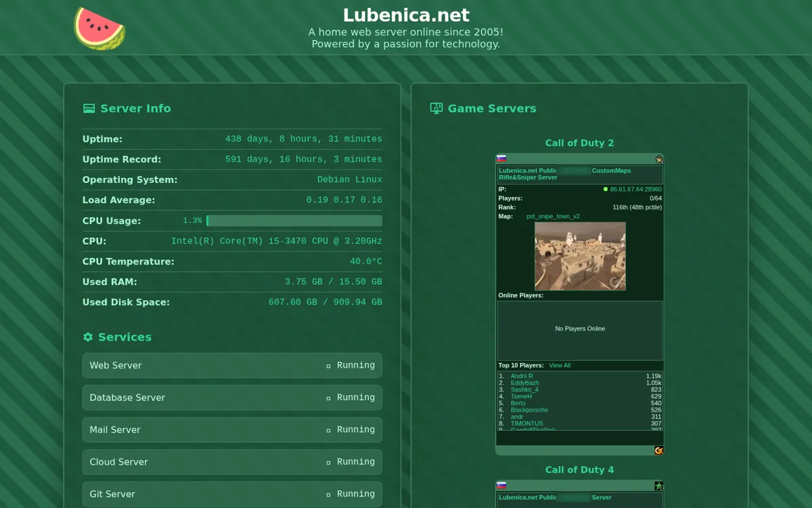Click the Top 10 Players label
Screen dimensions: 812x508
tap(521, 366)
